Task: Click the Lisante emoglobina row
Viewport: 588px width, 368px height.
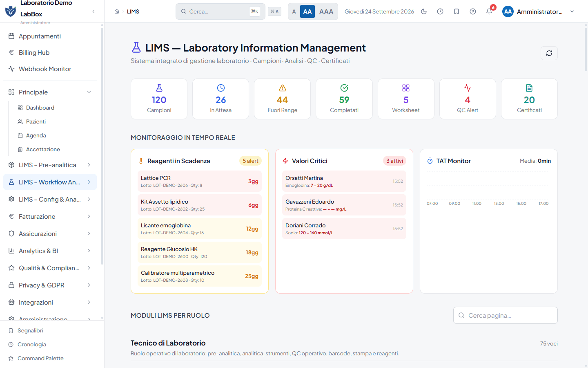Action: 200,229
